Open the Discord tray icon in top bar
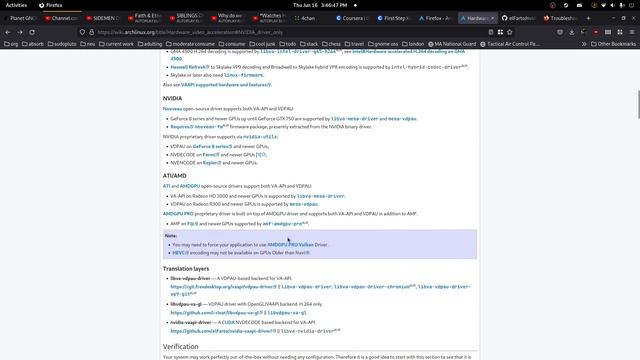640x360 pixels. (579, 5)
